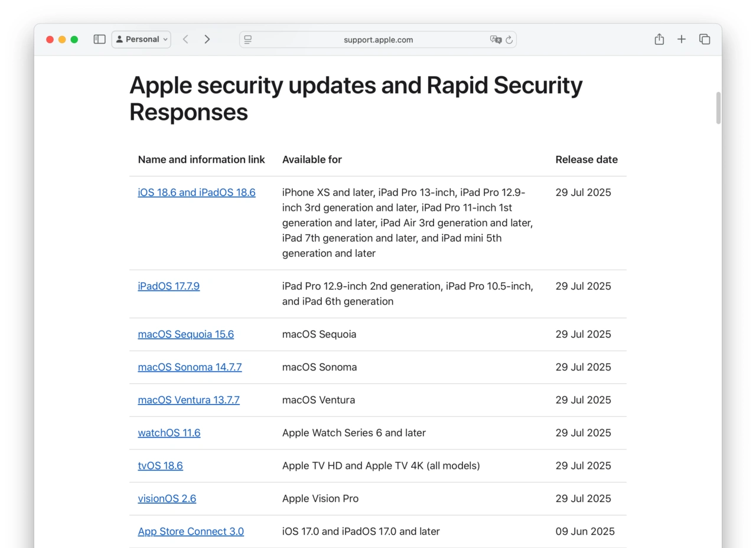The width and height of the screenshot is (756, 548).
Task: Open the Personal profile dropdown
Action: coord(141,40)
